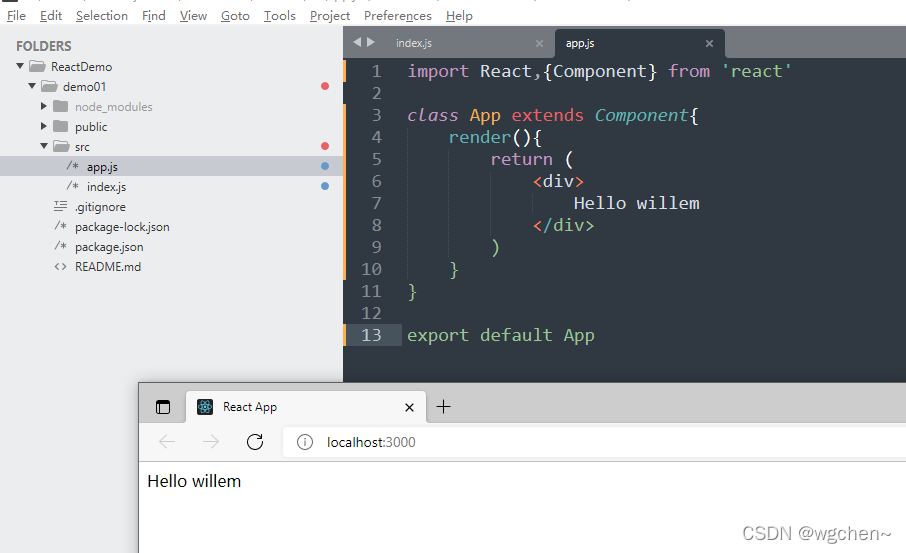
Task: Click the package-lock.json file type icon
Action: [61, 226]
